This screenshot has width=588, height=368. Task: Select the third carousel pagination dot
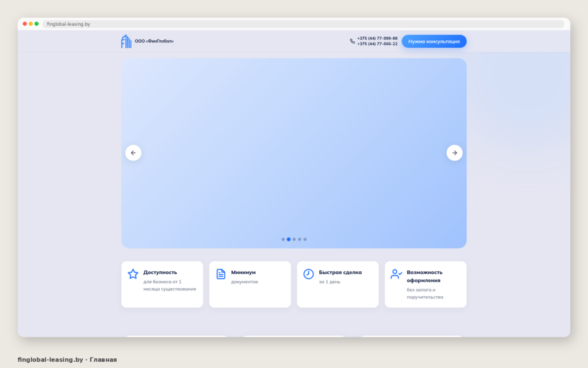tap(294, 239)
